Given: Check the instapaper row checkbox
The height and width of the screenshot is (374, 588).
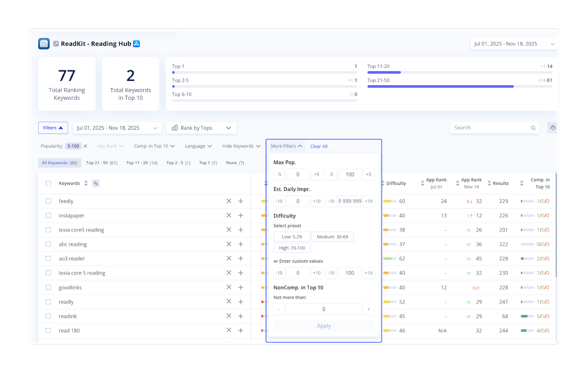Looking at the screenshot, I should coord(48,215).
